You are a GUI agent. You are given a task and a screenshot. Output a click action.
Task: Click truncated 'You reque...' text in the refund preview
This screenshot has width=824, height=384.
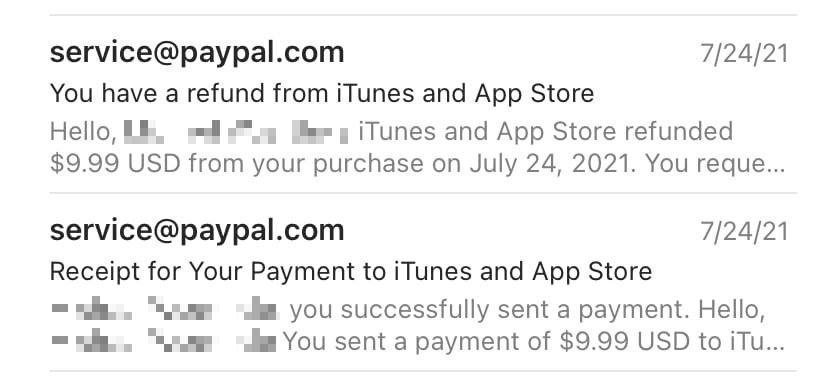(716, 165)
